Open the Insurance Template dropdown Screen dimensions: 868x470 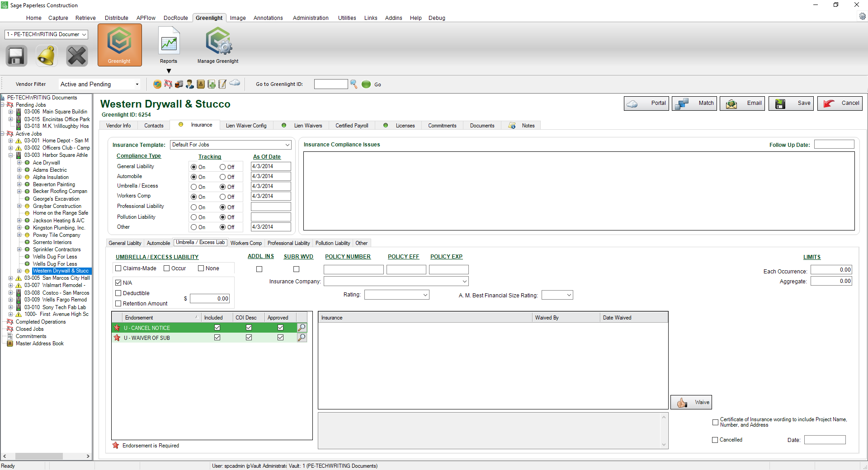287,145
